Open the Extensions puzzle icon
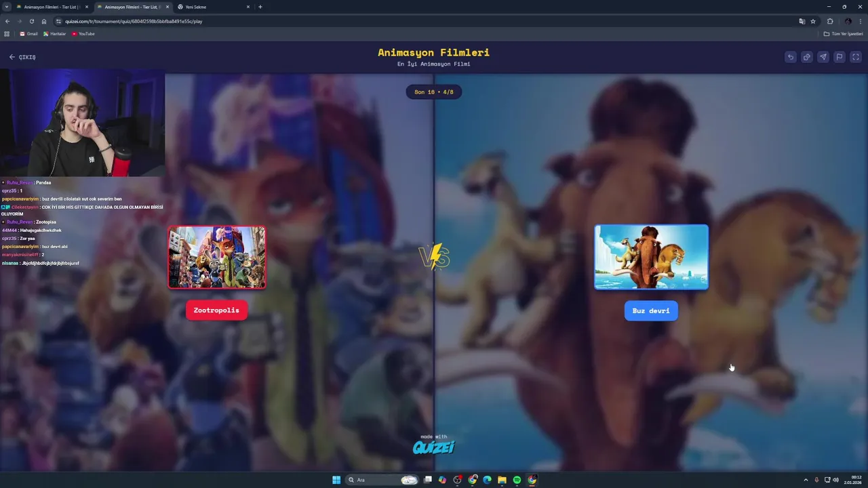The width and height of the screenshot is (868, 488). coord(830,21)
